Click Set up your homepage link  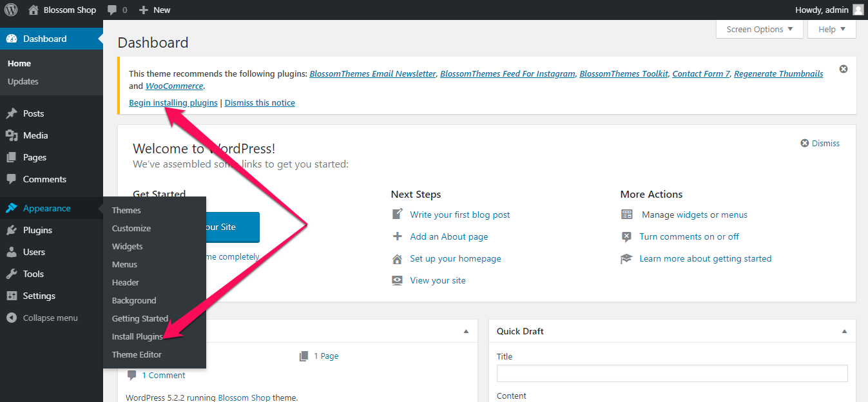click(456, 258)
